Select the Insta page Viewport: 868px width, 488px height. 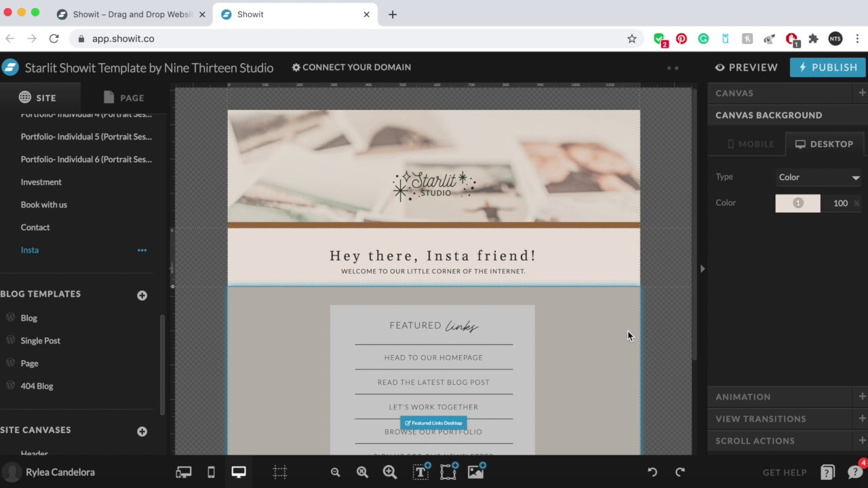tap(30, 250)
